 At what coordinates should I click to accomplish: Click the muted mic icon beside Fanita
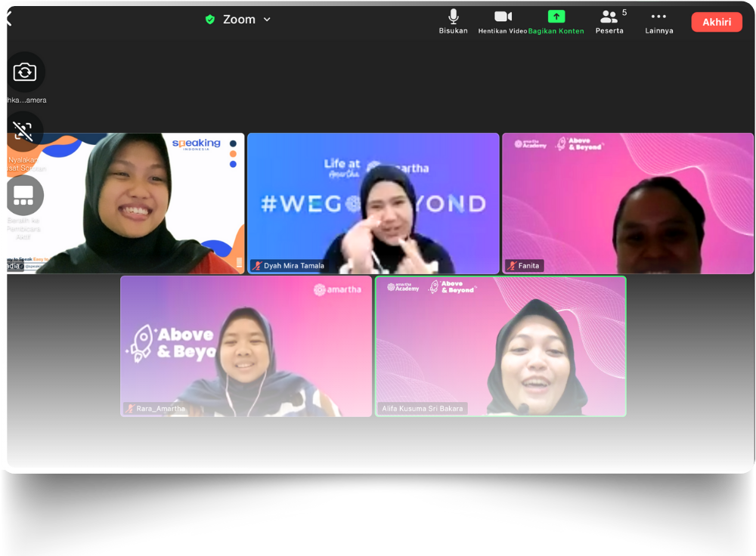point(512,265)
